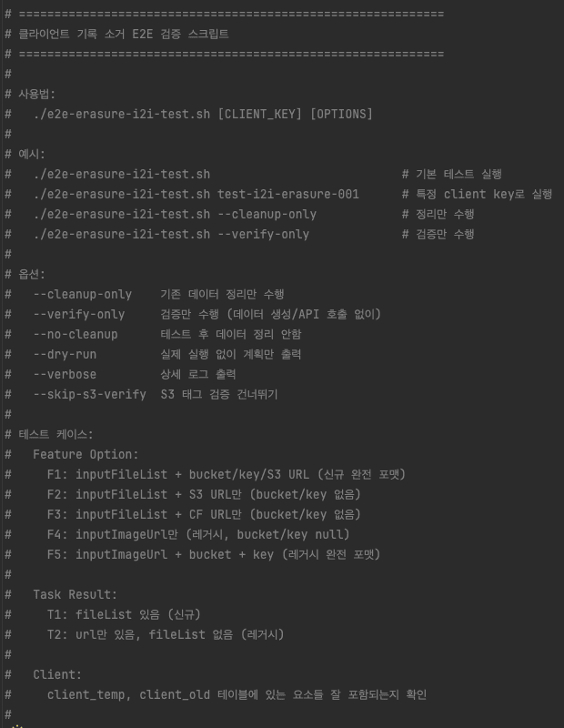Click the '[OPTIONS]' text in the usage line

tap(341, 115)
